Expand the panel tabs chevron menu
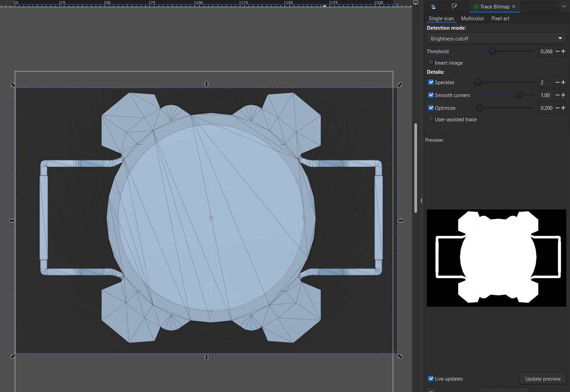Image resolution: width=570 pixels, height=392 pixels. click(564, 6)
